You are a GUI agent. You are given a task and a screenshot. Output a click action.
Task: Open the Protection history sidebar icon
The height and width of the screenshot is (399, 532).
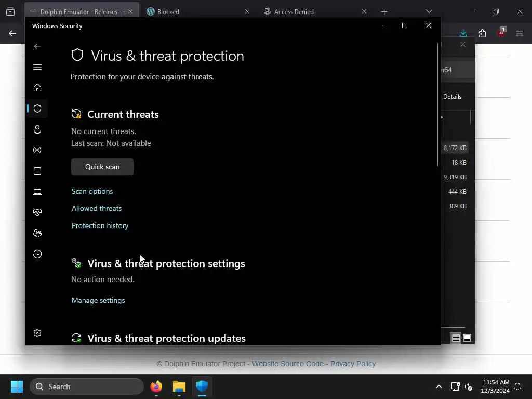[37, 254]
